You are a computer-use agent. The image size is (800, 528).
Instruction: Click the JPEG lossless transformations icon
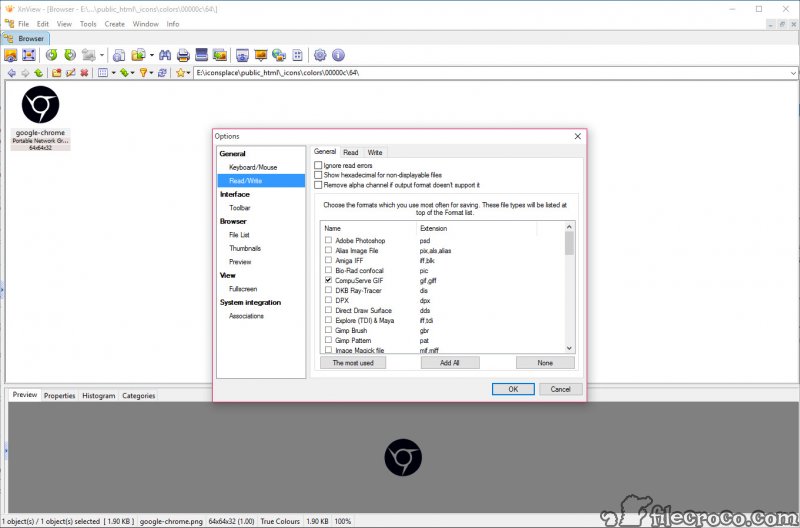[89, 55]
